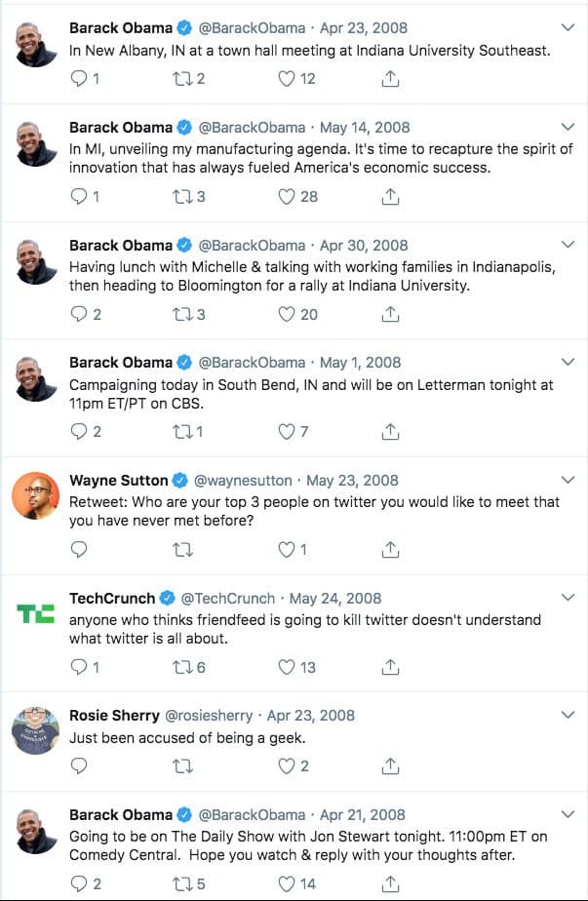Viewport: 588px width, 901px height.
Task: Reply to Wayne Sutton's tweet
Action: [80, 550]
